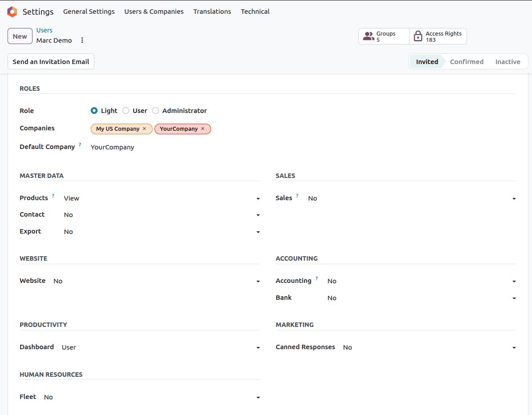Open the Export access dropdown
This screenshot has width=532, height=415.
[x=162, y=232]
